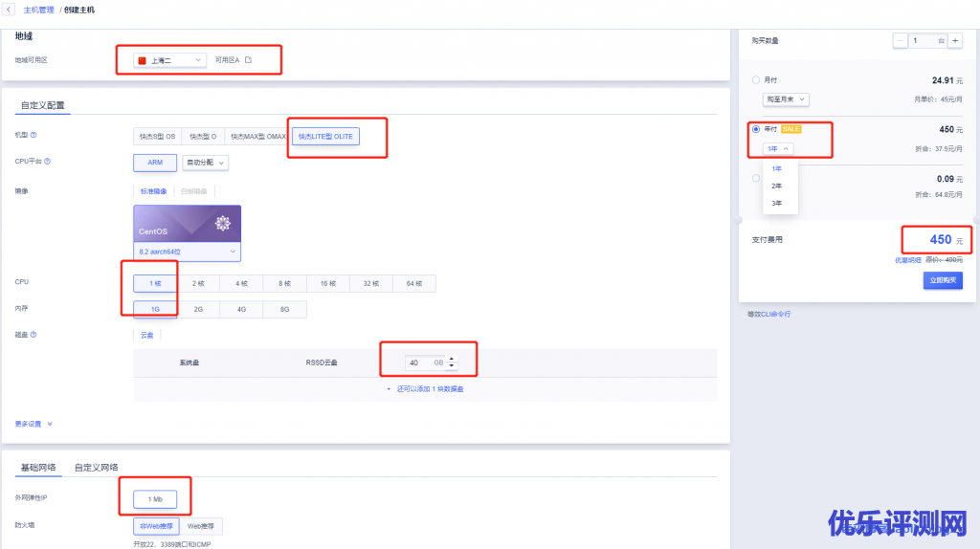Screen dimensions: 980x549
Task: Open the 购至月末 dropdown
Action: pos(786,99)
